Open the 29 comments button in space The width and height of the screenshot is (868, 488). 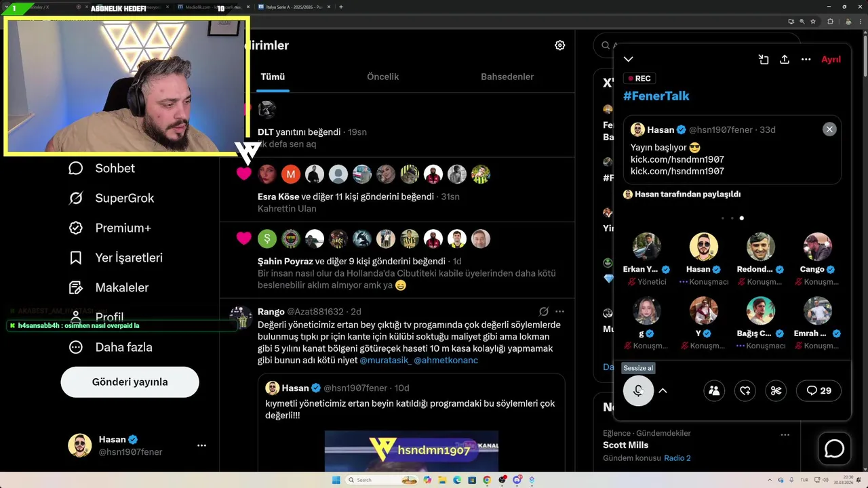tap(819, 390)
